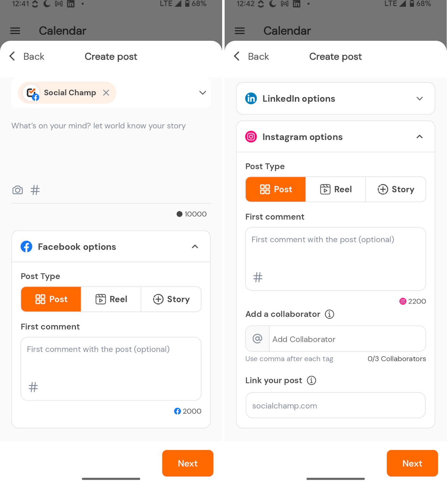
Task: Focus the Add Collaborator input field
Action: tap(348, 340)
